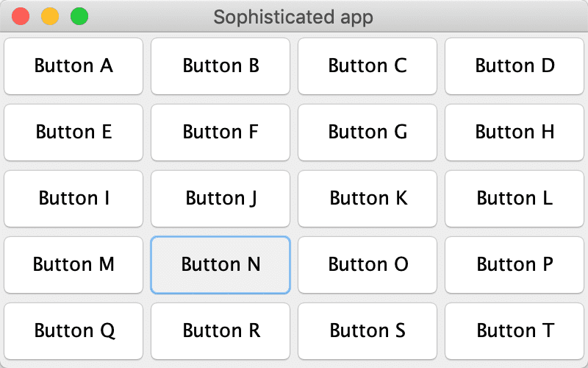This screenshot has height=368, width=588.
Task: Select Button I
Action: (73, 199)
